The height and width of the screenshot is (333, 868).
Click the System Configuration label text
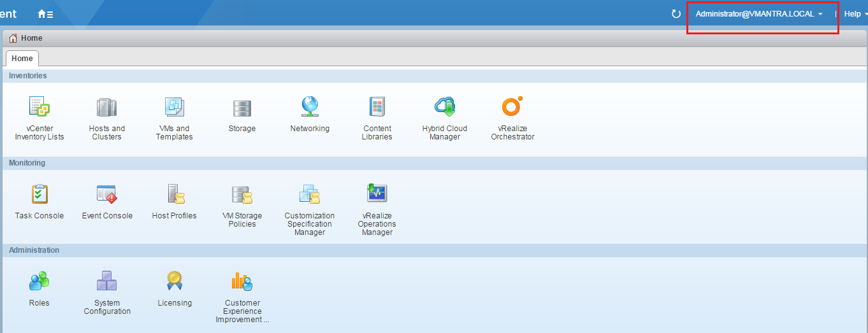click(107, 307)
